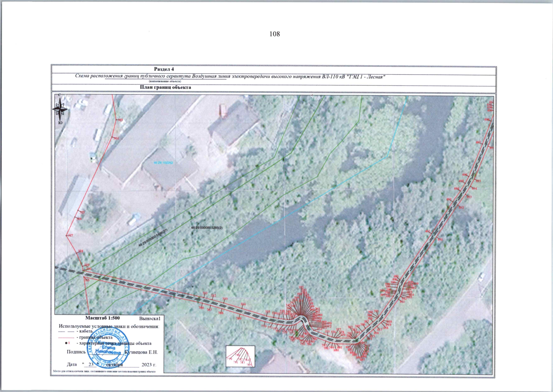Click the red-outlined callout inset box
553x392 pixels.
pyautogui.click(x=240, y=356)
